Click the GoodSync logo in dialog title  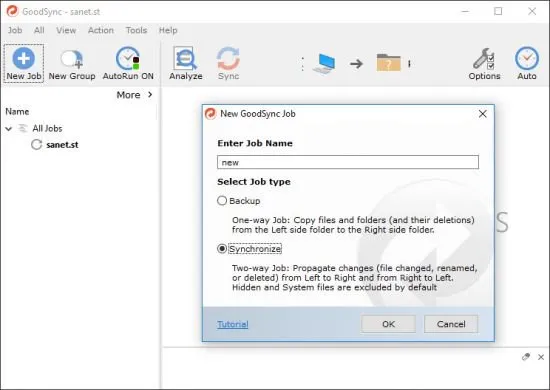(210, 114)
